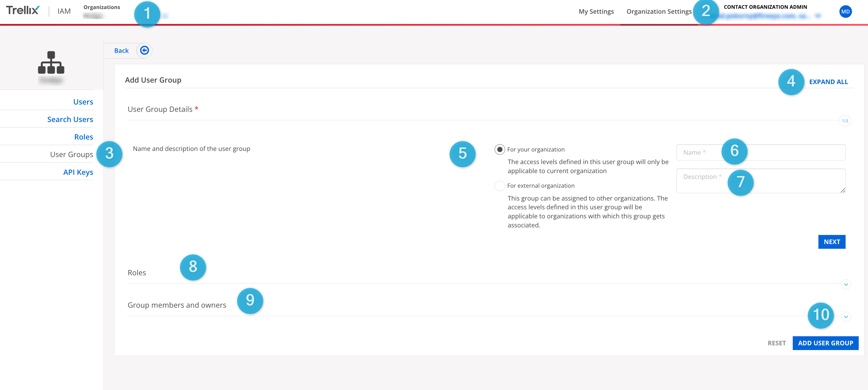Viewport: 868px width, 390px height.
Task: Select the 'For your organization' option
Action: [500, 149]
